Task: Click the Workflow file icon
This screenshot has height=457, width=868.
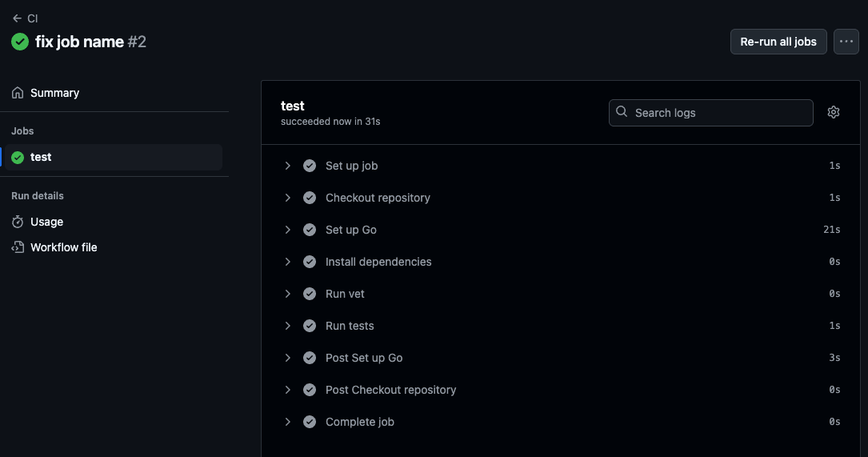Action: [x=18, y=247]
